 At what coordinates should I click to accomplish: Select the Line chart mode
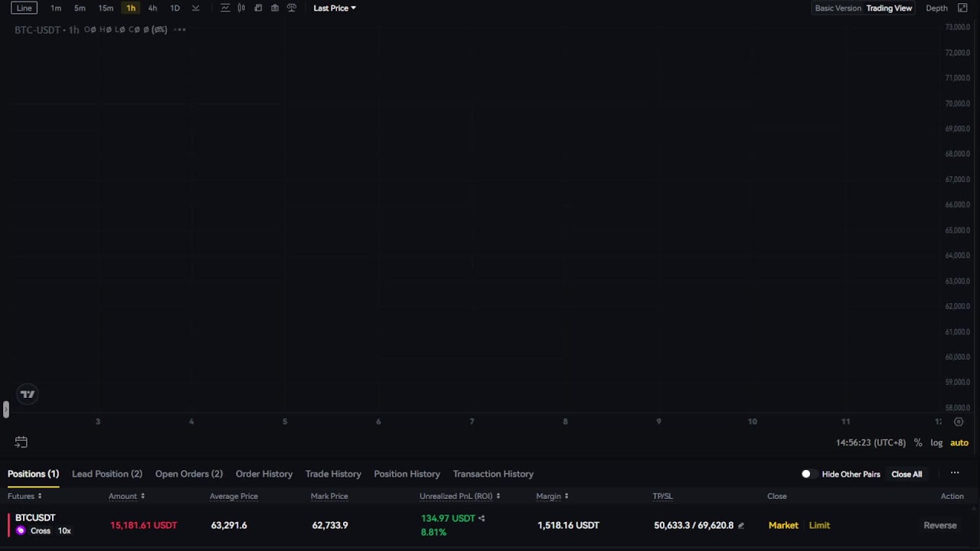(x=24, y=8)
